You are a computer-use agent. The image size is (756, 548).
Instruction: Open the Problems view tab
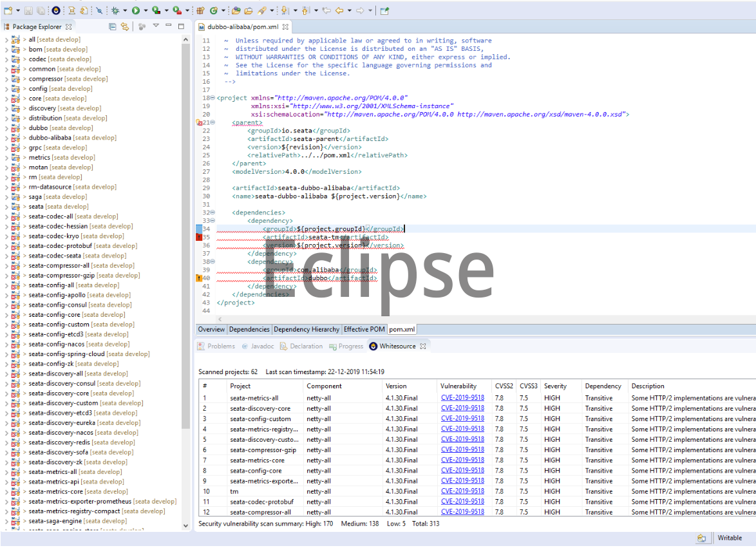(x=216, y=346)
